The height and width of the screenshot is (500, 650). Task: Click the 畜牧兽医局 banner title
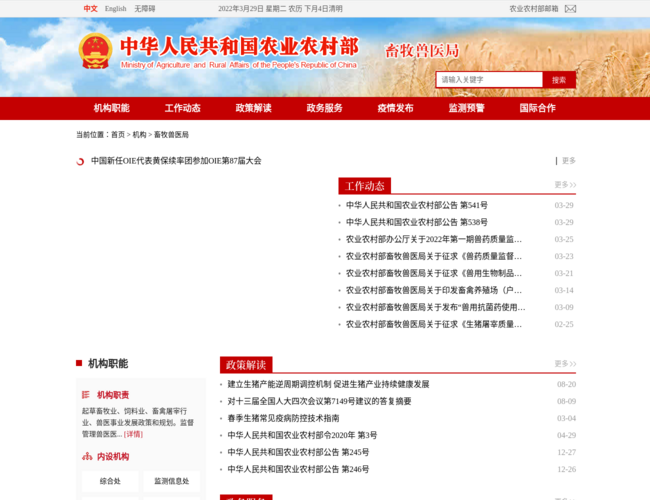pyautogui.click(x=422, y=51)
